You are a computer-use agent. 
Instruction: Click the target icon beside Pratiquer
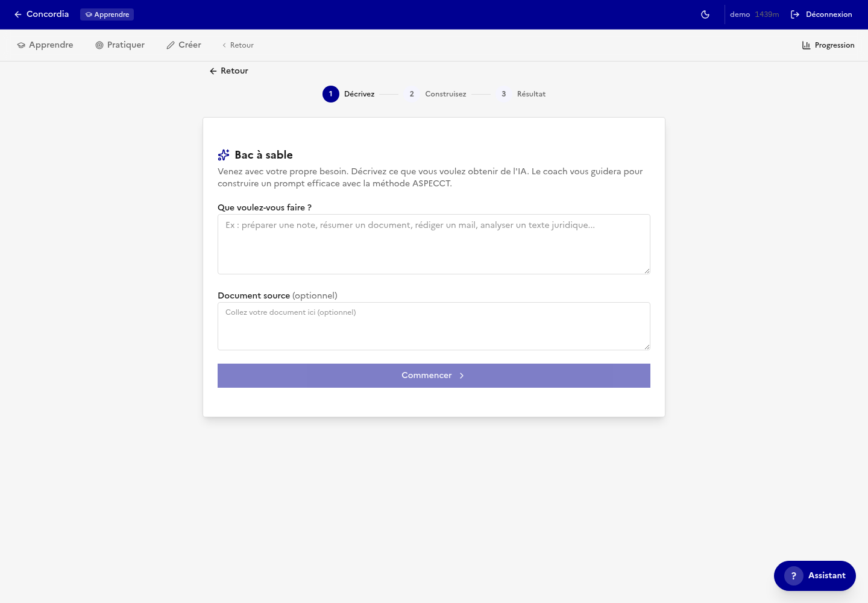coord(99,45)
